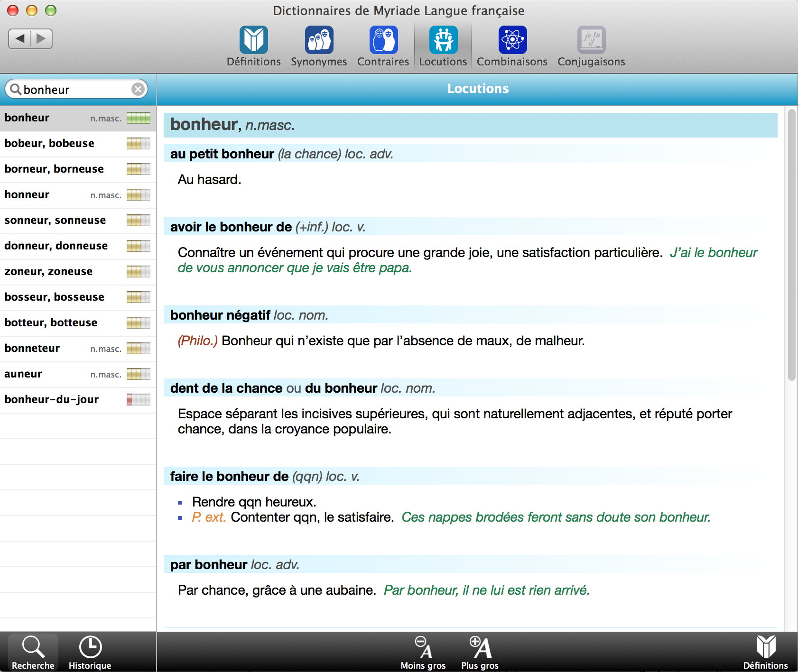Select botteur, botteuse entry
The width and height of the screenshot is (798, 672).
tap(78, 323)
